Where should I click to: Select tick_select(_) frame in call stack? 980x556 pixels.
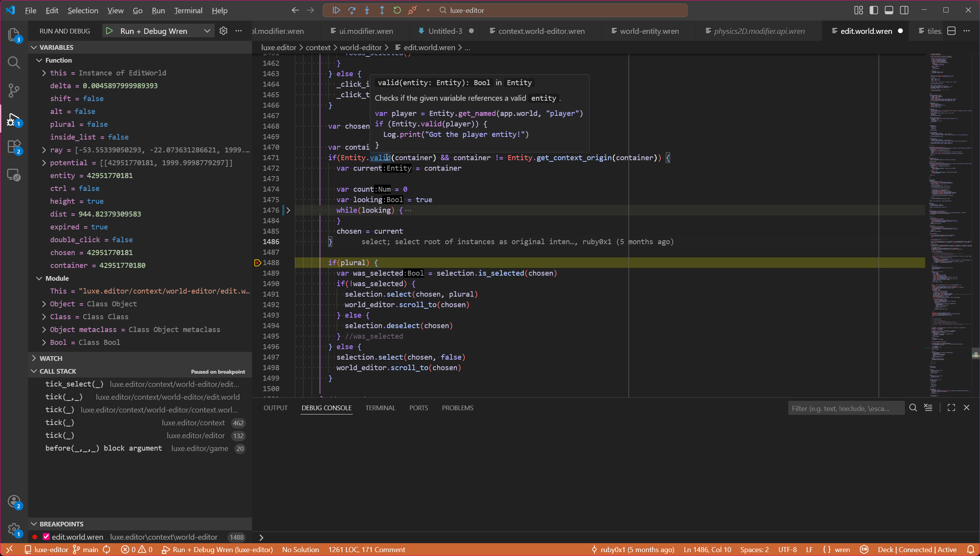click(74, 384)
